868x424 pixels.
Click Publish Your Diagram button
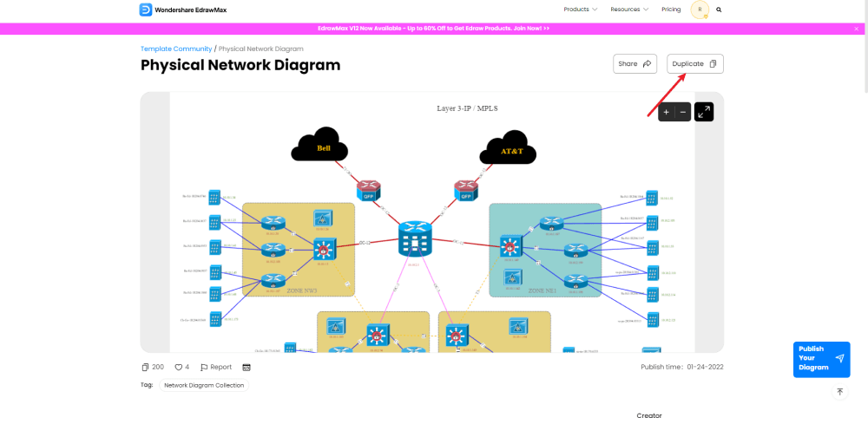[x=821, y=359]
